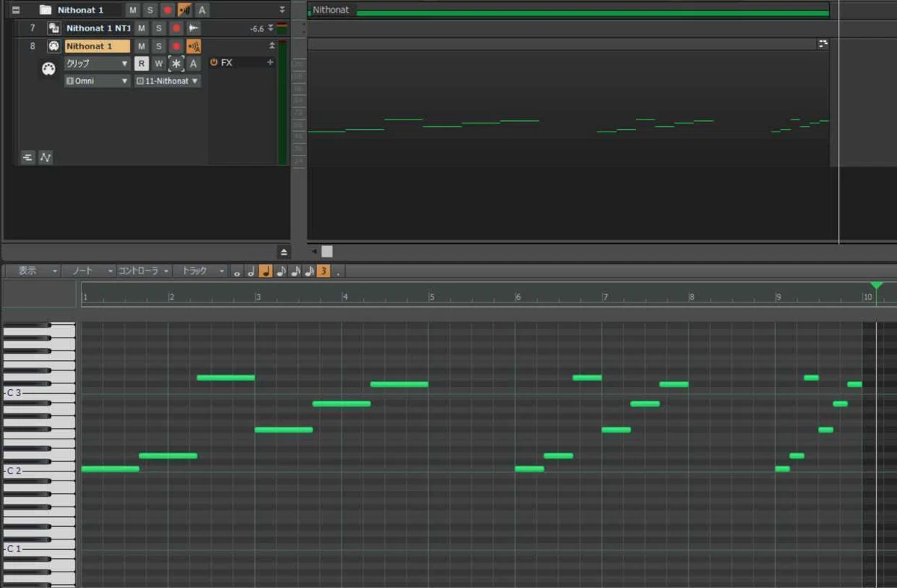Solo the Nithonat 1 folder
Image resolution: width=897 pixels, height=588 pixels.
pos(149,10)
